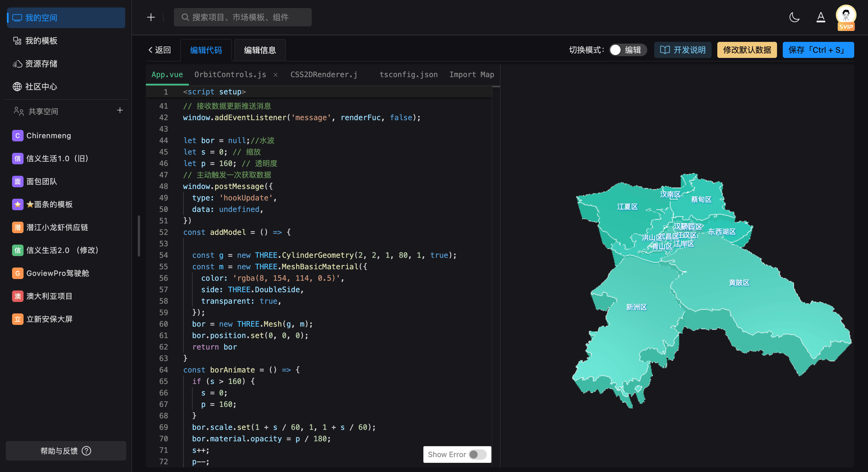Switch to the 编辑信息 tab
868x472 pixels.
point(260,50)
